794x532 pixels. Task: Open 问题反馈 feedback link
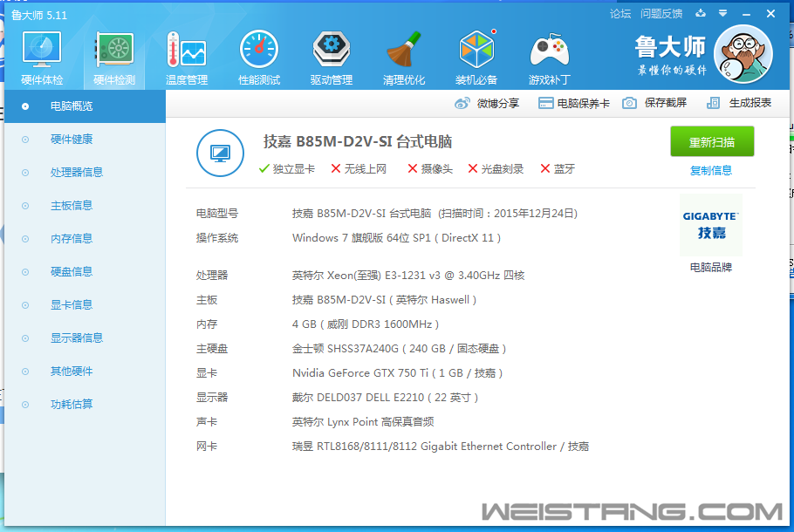tap(661, 14)
